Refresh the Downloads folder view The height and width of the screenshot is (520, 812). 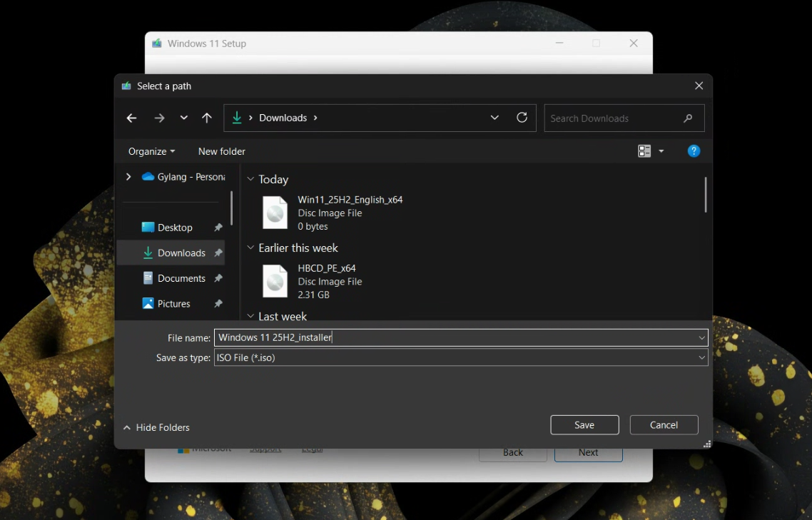pos(522,118)
